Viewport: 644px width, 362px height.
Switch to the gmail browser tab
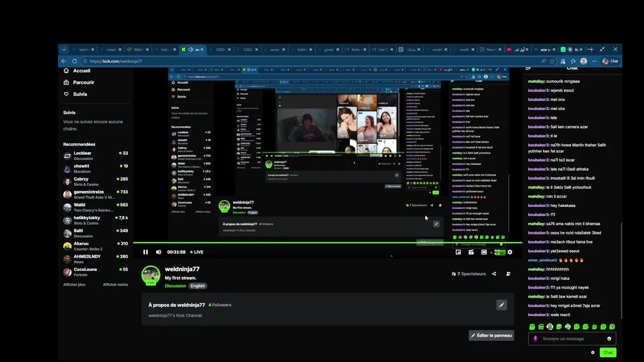[x=330, y=50]
